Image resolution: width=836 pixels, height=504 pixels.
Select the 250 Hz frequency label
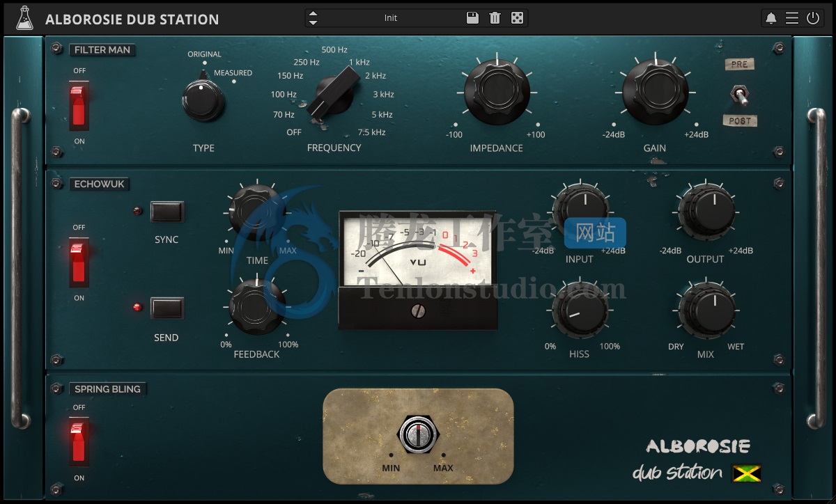(307, 63)
